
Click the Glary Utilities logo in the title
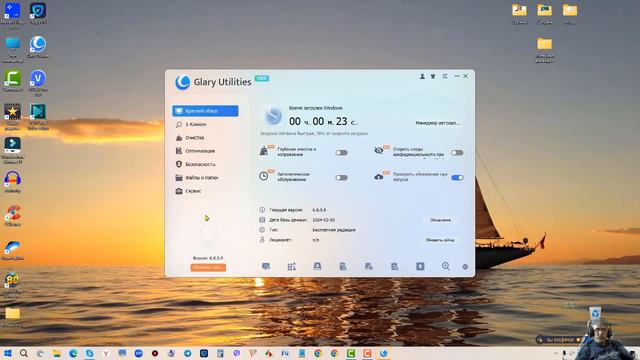point(182,82)
